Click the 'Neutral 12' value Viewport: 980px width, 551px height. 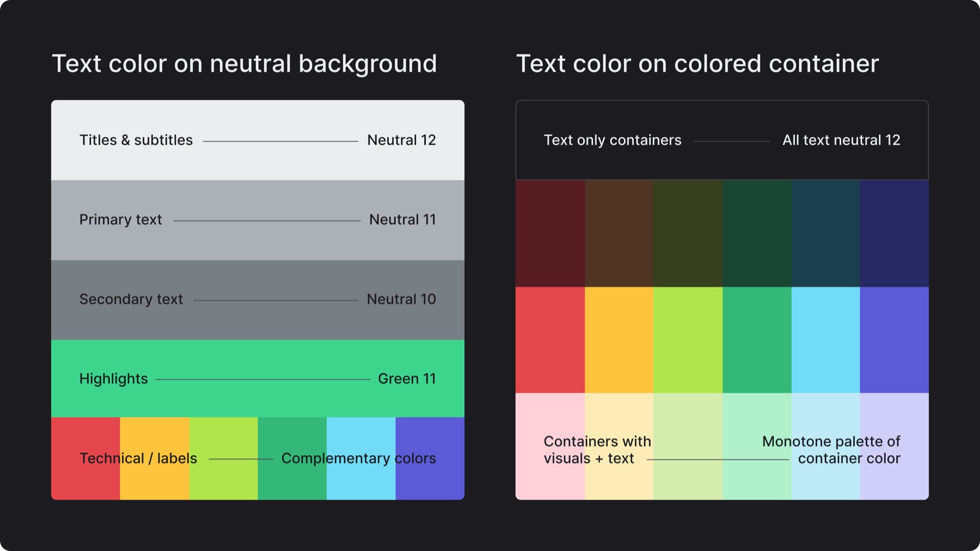point(402,140)
